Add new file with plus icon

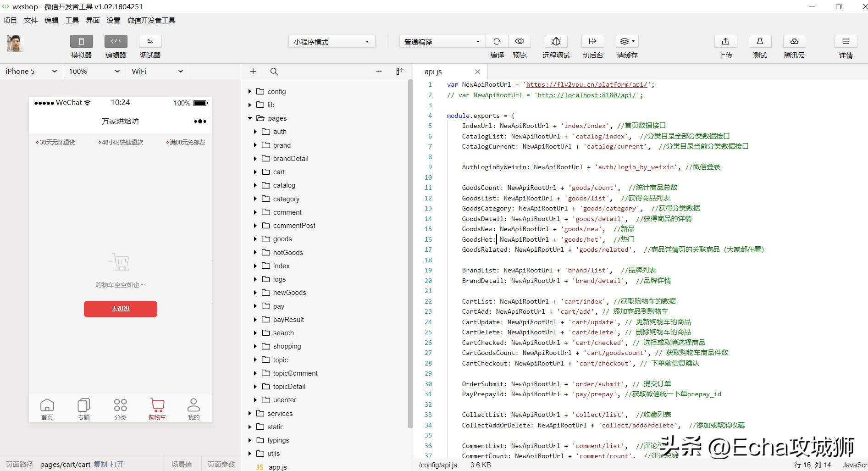253,72
